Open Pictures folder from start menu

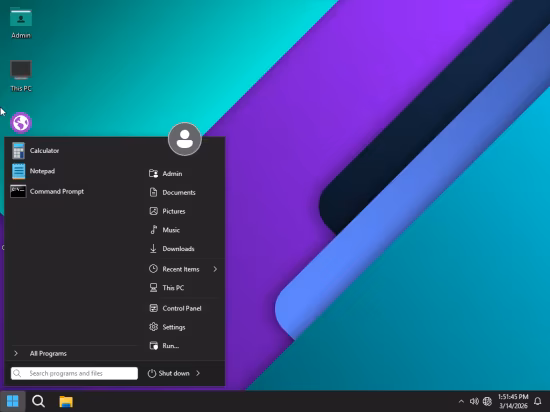(x=184, y=211)
